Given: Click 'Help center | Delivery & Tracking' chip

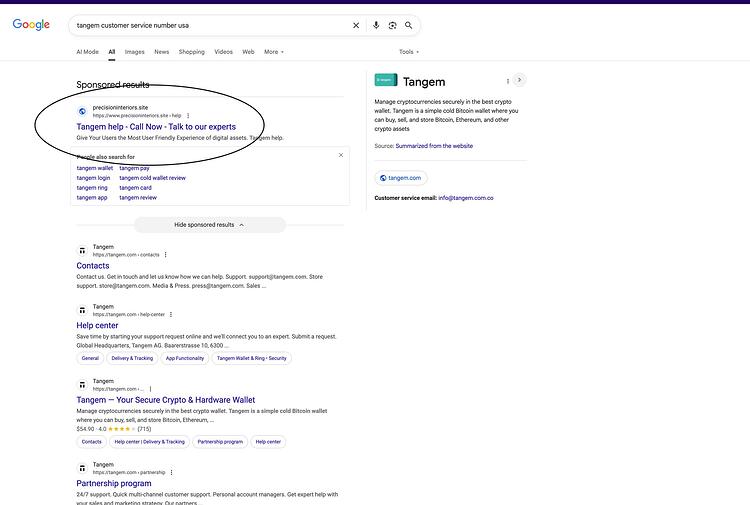Looking at the screenshot, I should point(149,442).
